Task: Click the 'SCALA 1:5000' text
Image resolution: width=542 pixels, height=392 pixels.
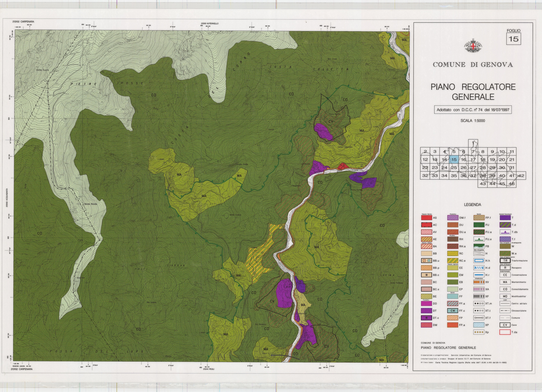Action: tap(473, 121)
